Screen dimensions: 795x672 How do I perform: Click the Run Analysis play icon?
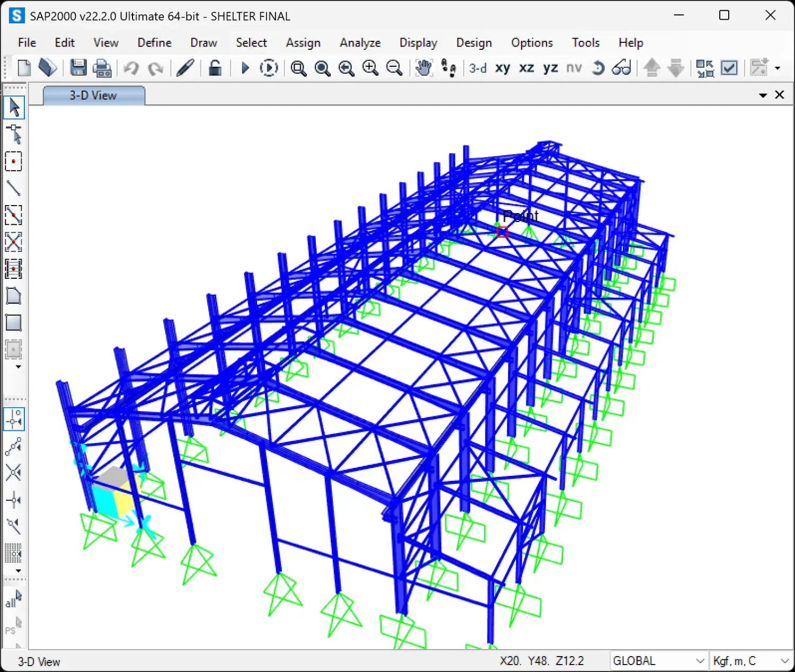(x=245, y=68)
